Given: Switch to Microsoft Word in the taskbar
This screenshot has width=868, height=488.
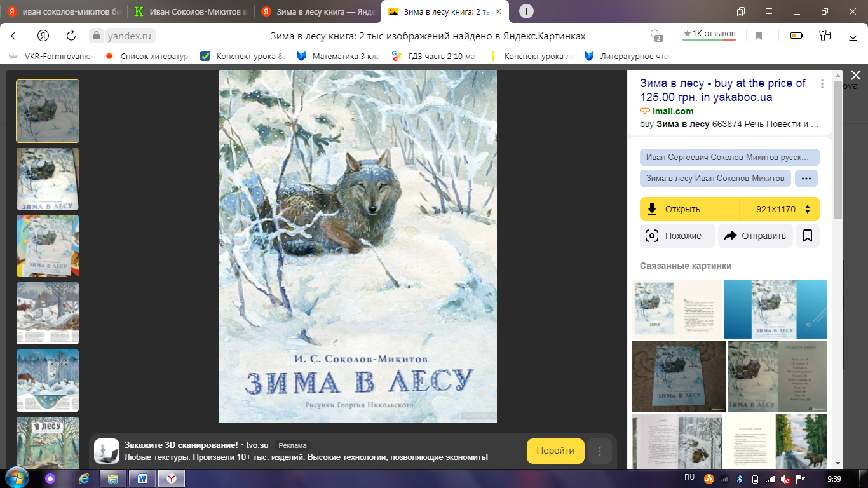Looking at the screenshot, I should (142, 478).
